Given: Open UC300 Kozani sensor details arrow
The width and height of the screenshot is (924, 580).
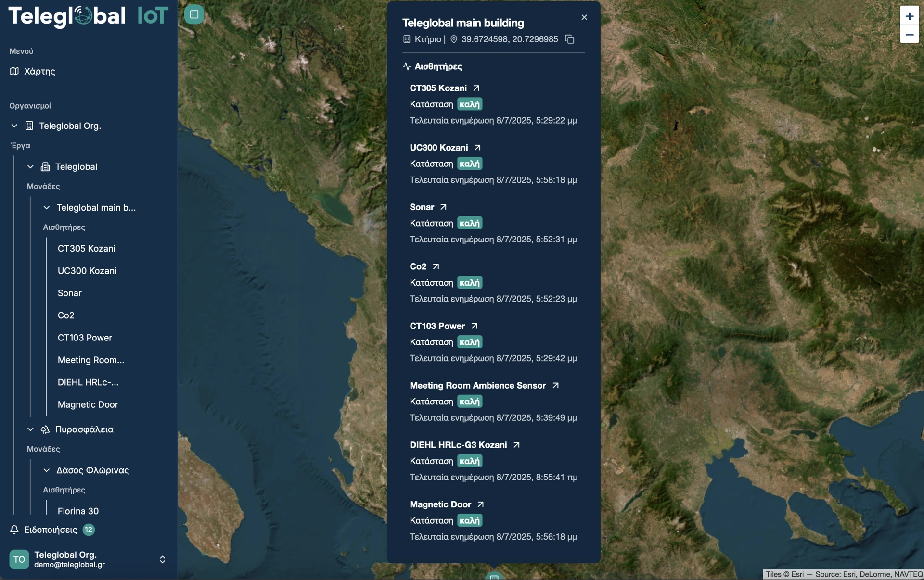Looking at the screenshot, I should click(x=477, y=148).
